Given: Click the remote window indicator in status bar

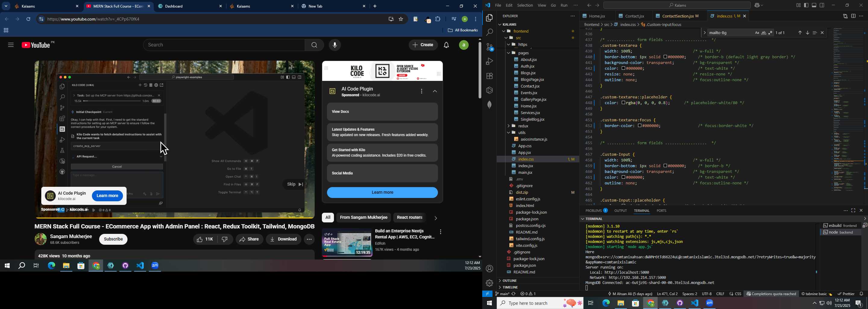Looking at the screenshot, I should tap(488, 294).
